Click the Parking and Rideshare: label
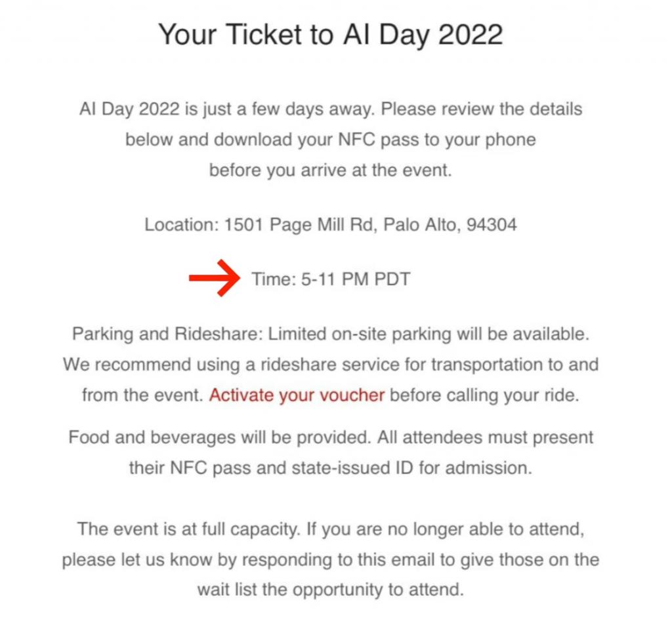Viewport: 672px width, 625px height. point(167,334)
